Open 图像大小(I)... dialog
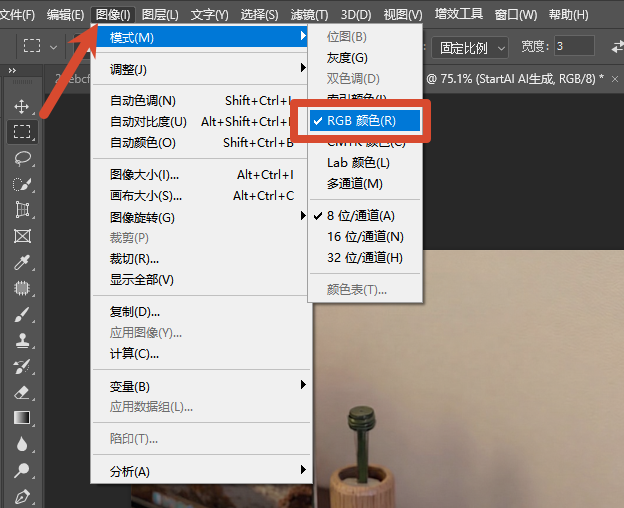This screenshot has height=508, width=624. click(201, 175)
